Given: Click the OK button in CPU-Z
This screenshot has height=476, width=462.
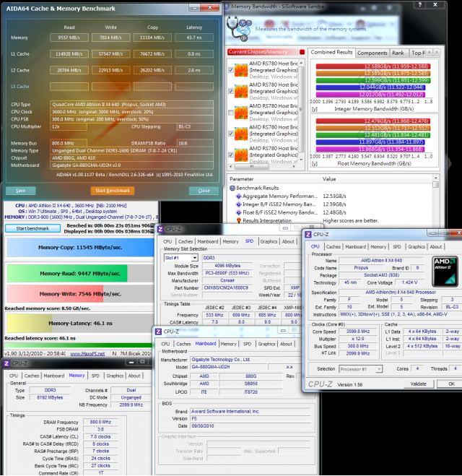Looking at the screenshot, I should click(x=450, y=384).
